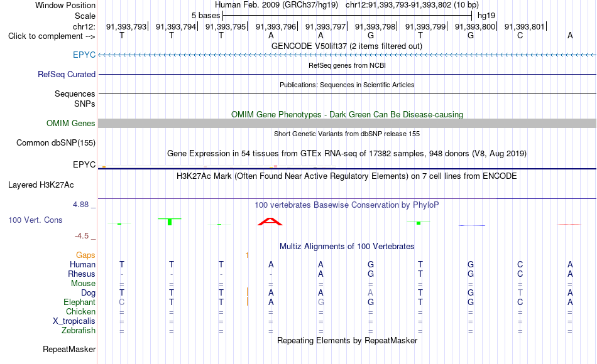The height and width of the screenshot is (364, 597).
Task: Click the Zebrafish species label
Action: click(79, 330)
